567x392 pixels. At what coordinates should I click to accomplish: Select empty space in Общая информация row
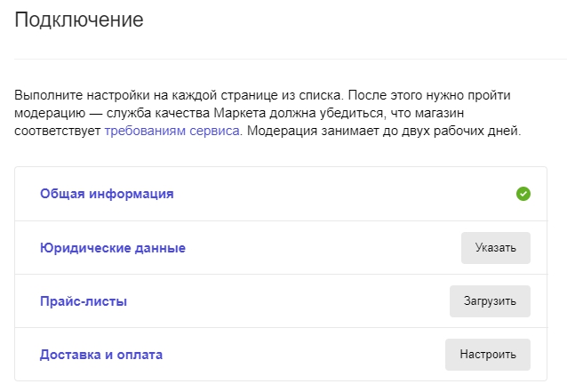(x=344, y=194)
